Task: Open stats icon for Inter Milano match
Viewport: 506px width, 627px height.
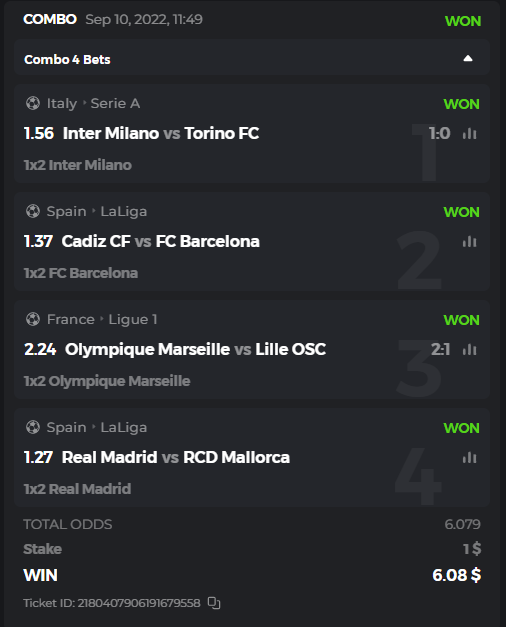Action: (x=470, y=134)
